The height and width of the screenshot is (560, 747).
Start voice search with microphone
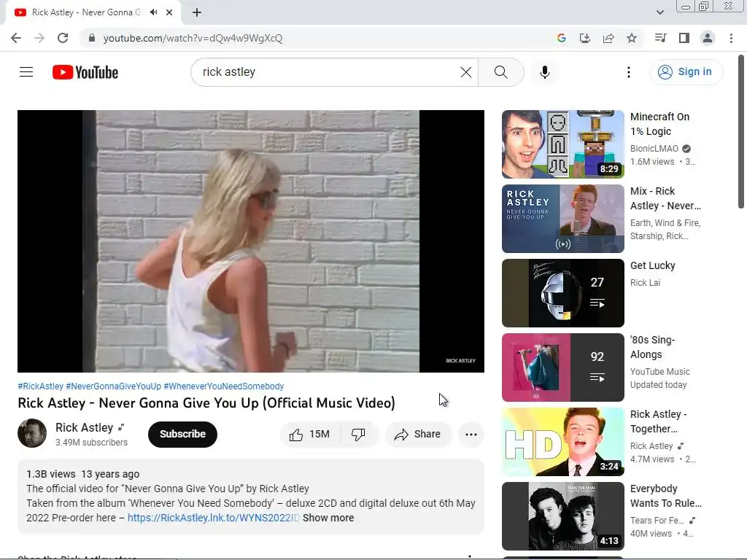click(x=544, y=72)
